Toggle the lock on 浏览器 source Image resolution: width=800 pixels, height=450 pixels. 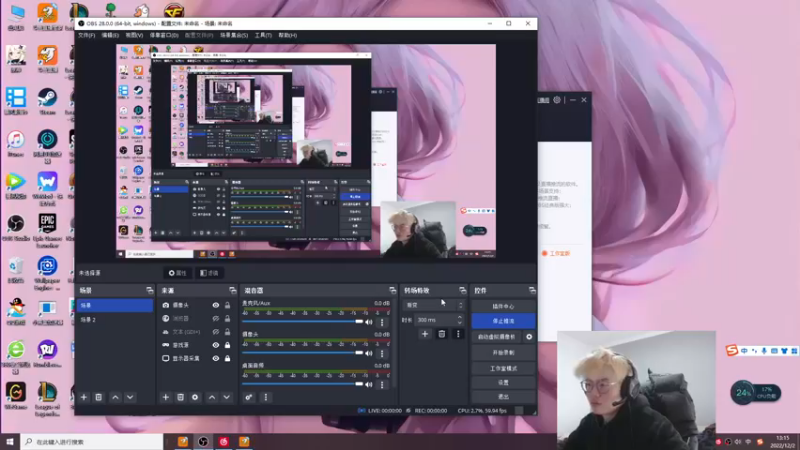(228, 318)
